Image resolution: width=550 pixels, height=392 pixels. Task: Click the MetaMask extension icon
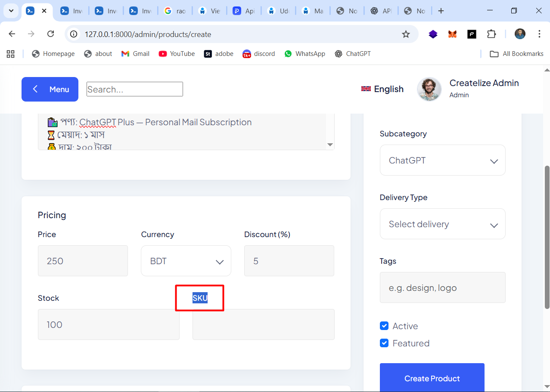[x=452, y=34]
